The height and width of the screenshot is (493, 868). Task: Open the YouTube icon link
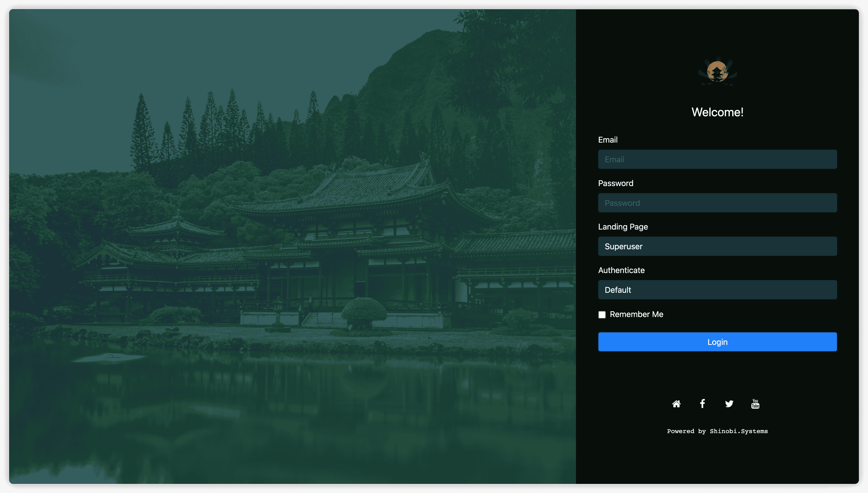click(x=755, y=404)
